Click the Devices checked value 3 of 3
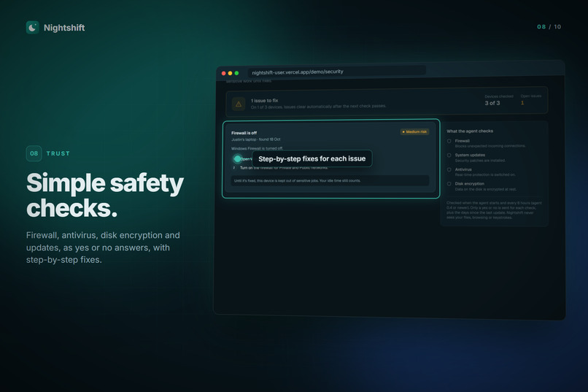 (x=492, y=103)
